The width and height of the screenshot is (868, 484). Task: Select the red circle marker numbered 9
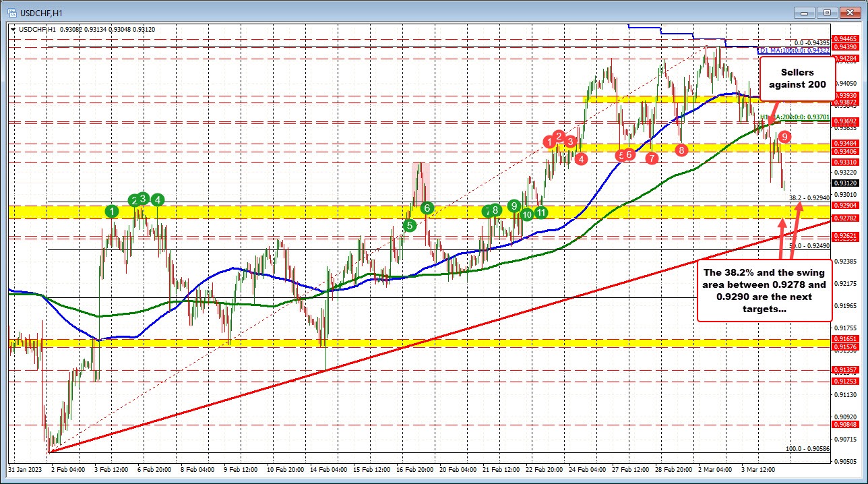click(784, 137)
